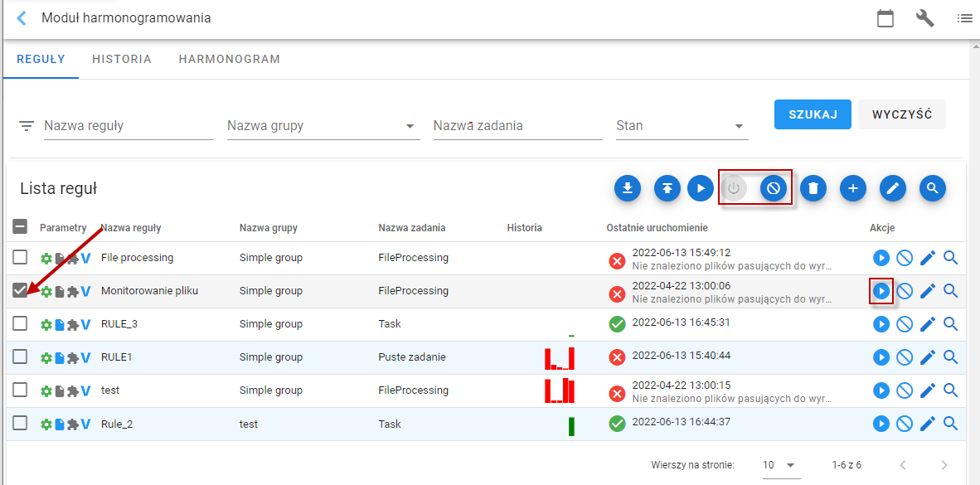Switch to the HARMONOGRAM tab
Viewport: 980px width, 485px height.
click(x=230, y=60)
